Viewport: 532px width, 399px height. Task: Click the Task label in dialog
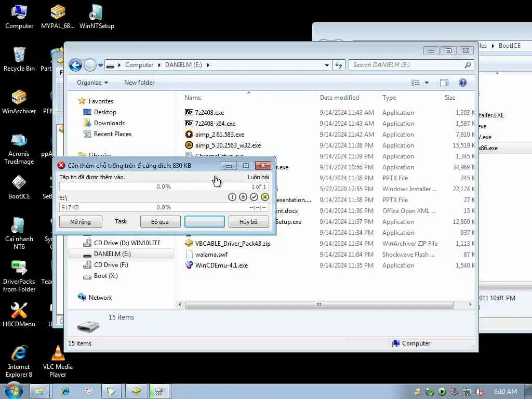click(x=121, y=221)
